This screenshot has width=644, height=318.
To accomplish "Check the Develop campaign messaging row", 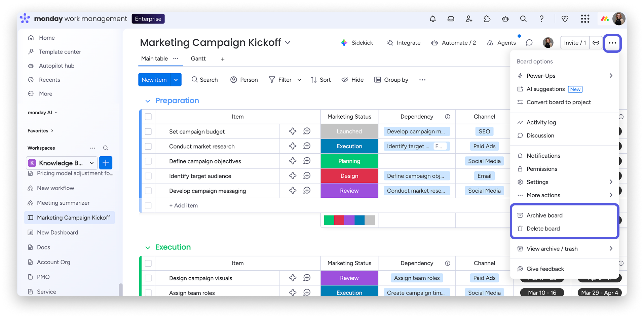I will pos(148,191).
